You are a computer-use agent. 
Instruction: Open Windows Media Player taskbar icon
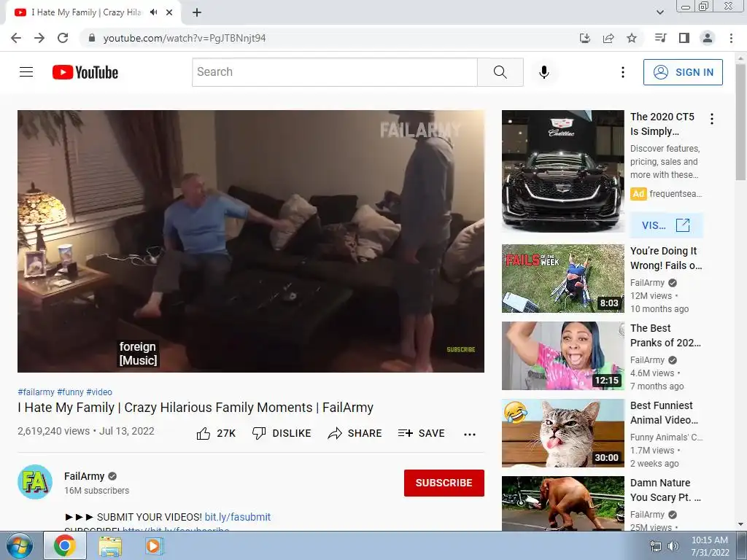pos(153,546)
